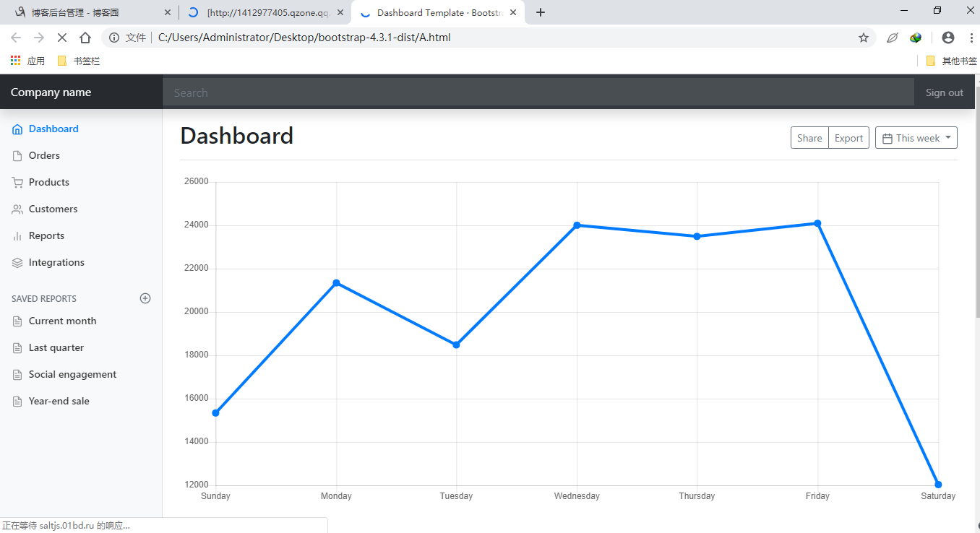
Task: Close the qzone tab
Action: tap(340, 12)
